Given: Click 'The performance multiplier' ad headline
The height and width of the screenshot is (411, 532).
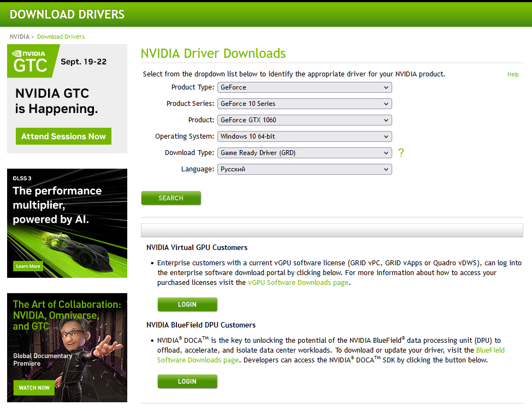Looking at the screenshot, I should click(x=57, y=205).
